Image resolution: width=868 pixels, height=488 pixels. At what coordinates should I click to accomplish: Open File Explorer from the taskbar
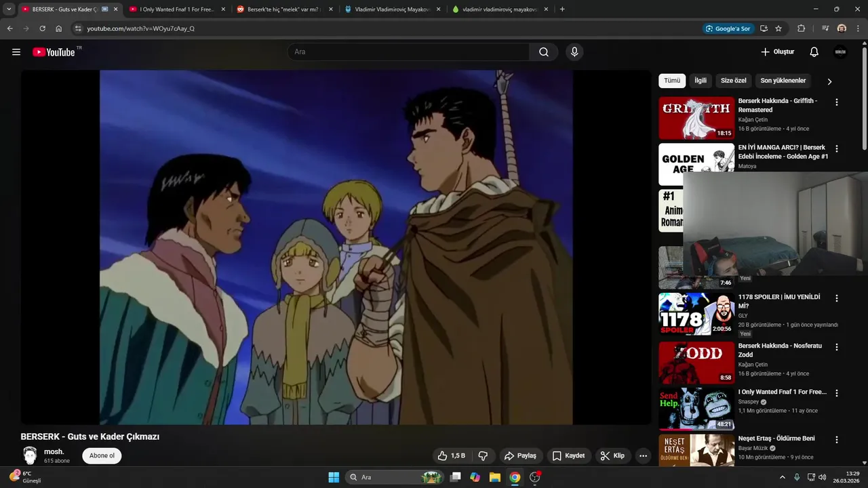494,477
